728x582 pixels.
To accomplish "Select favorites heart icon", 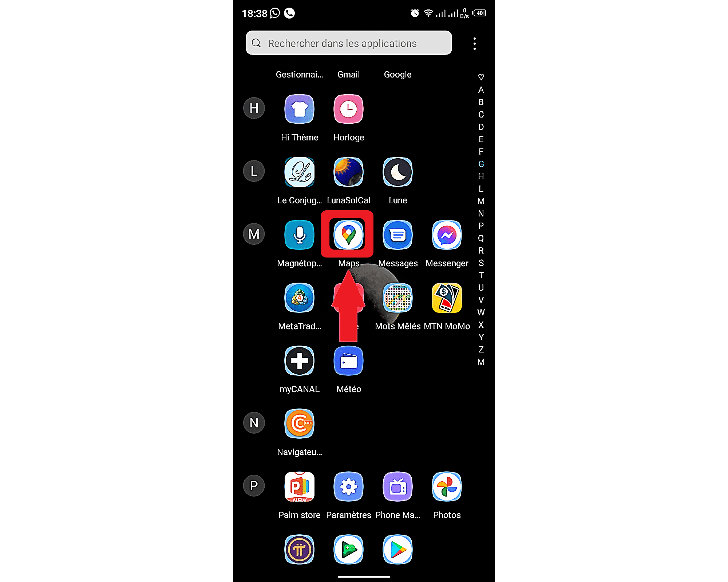I will (x=481, y=77).
